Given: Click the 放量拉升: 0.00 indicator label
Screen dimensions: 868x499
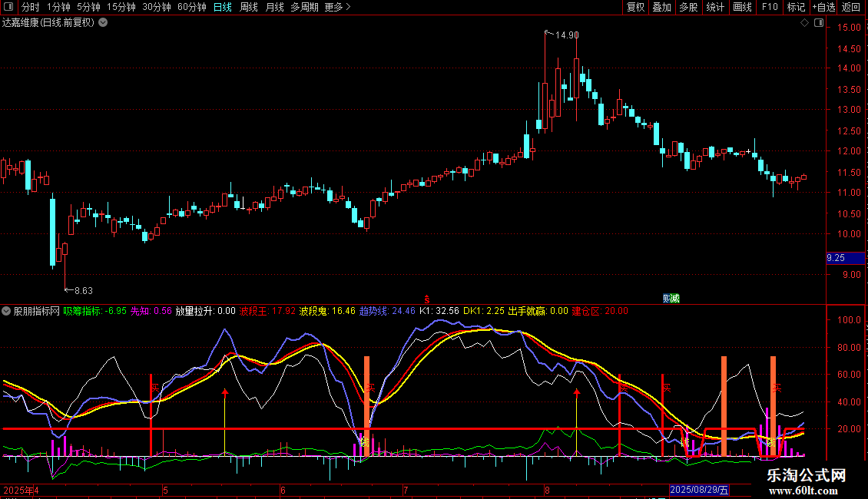Looking at the screenshot, I should pos(205,311).
